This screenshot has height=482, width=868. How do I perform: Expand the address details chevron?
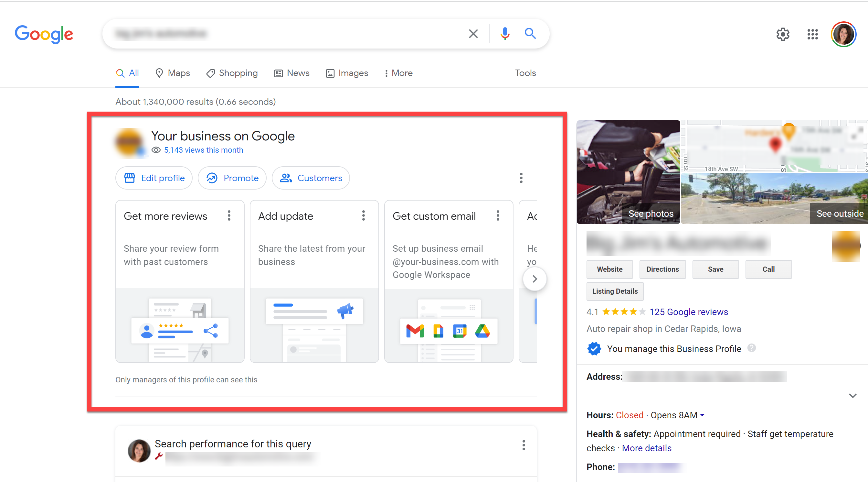click(x=853, y=396)
